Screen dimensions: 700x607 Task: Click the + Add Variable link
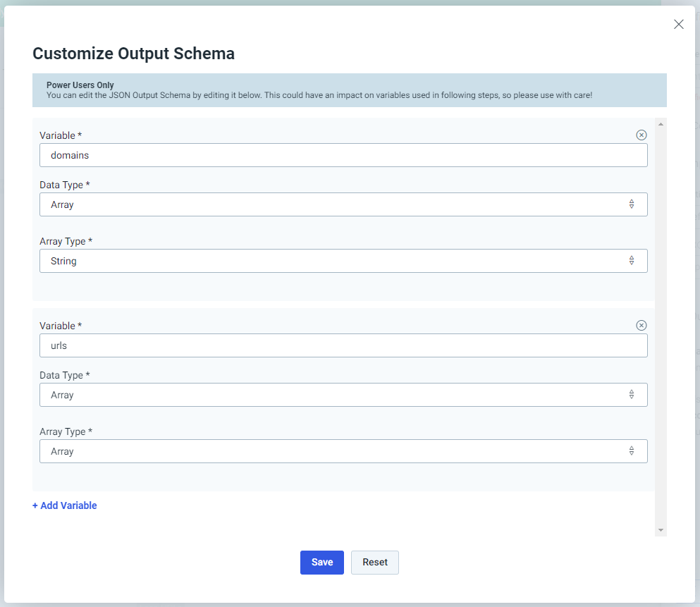pos(65,505)
